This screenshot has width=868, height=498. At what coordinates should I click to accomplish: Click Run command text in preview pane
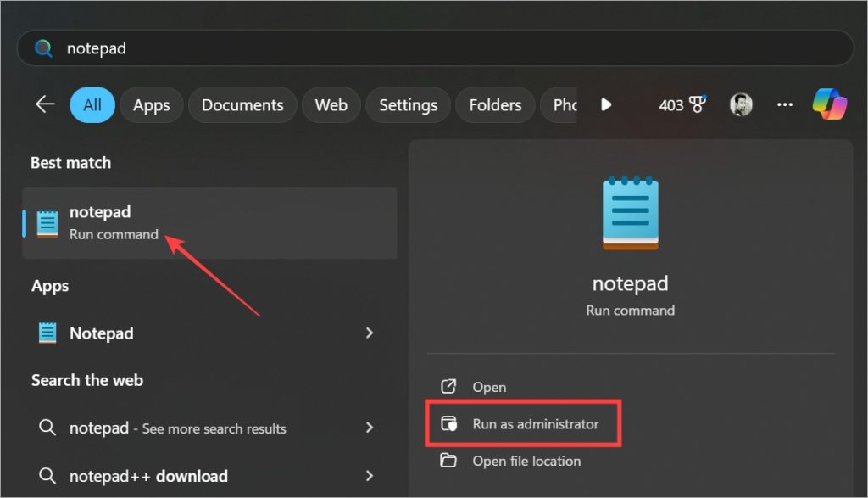click(630, 311)
